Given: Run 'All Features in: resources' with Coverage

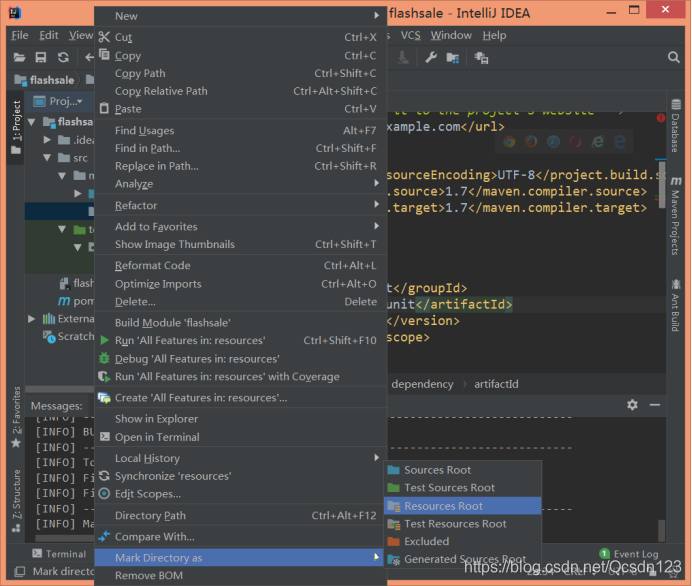Looking at the screenshot, I should coord(241,376).
